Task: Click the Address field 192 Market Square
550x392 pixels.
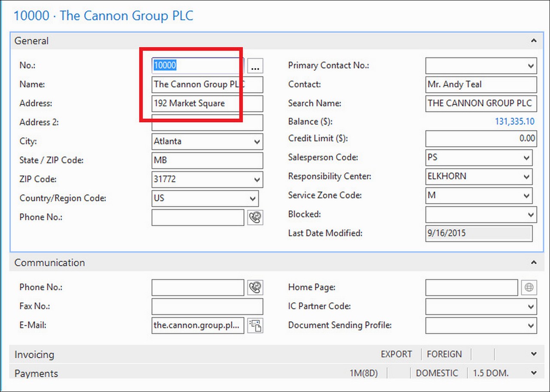Action: point(207,103)
